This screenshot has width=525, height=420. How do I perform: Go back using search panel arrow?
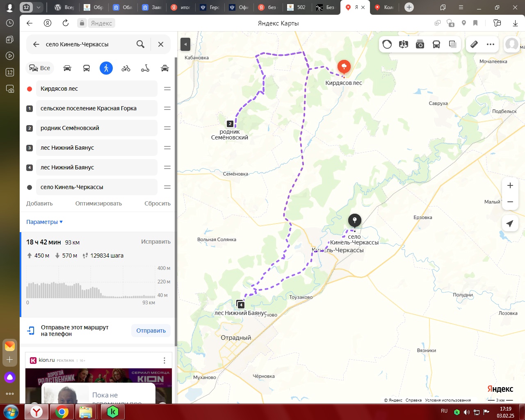[x=36, y=44]
